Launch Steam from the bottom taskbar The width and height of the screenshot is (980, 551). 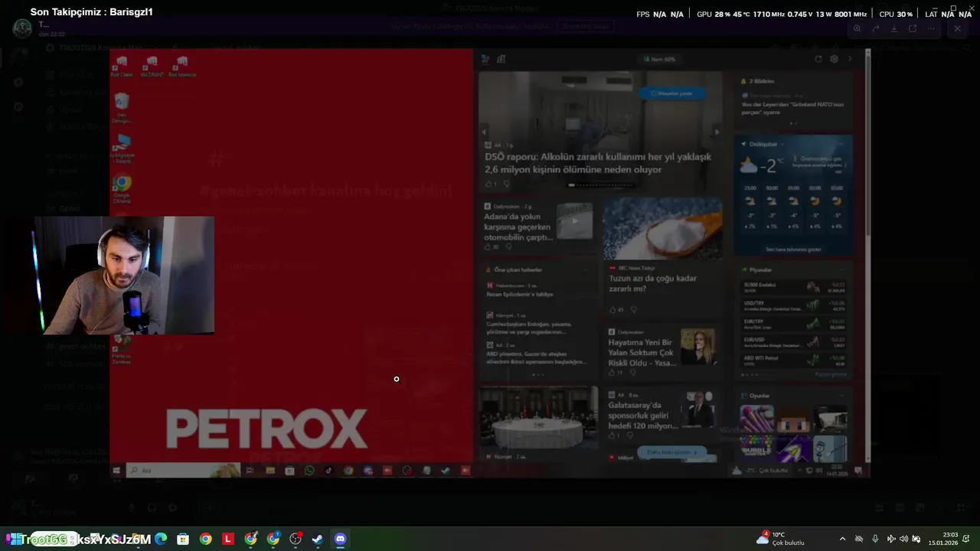pyautogui.click(x=317, y=539)
